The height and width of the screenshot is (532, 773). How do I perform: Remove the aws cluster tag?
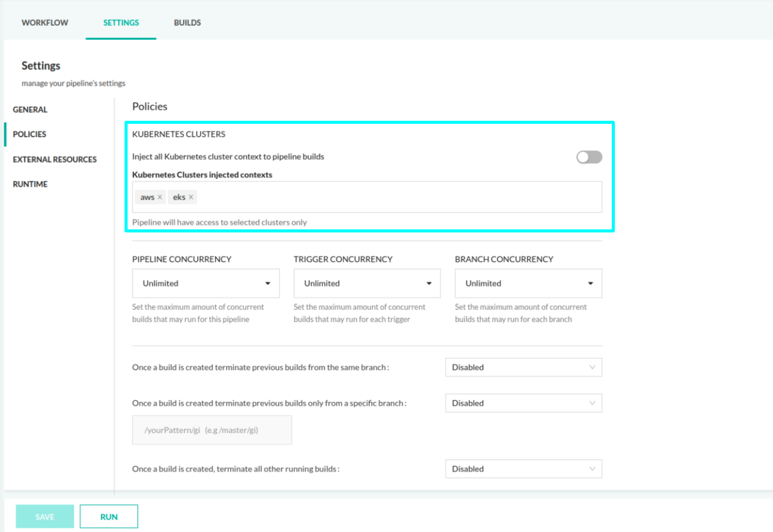(x=160, y=197)
